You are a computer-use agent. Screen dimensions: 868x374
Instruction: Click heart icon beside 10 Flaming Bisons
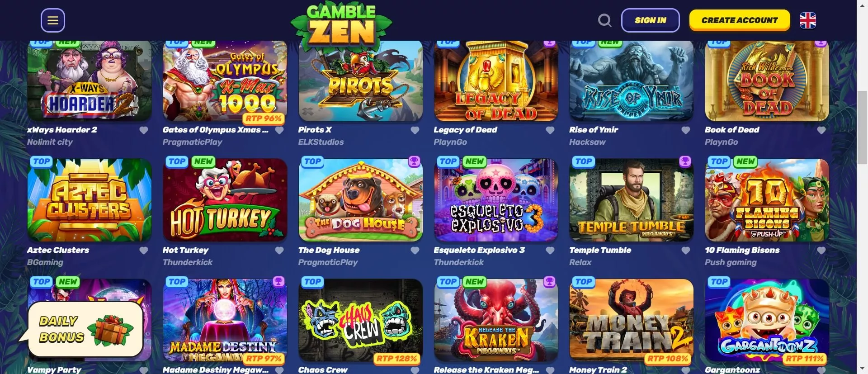821,251
